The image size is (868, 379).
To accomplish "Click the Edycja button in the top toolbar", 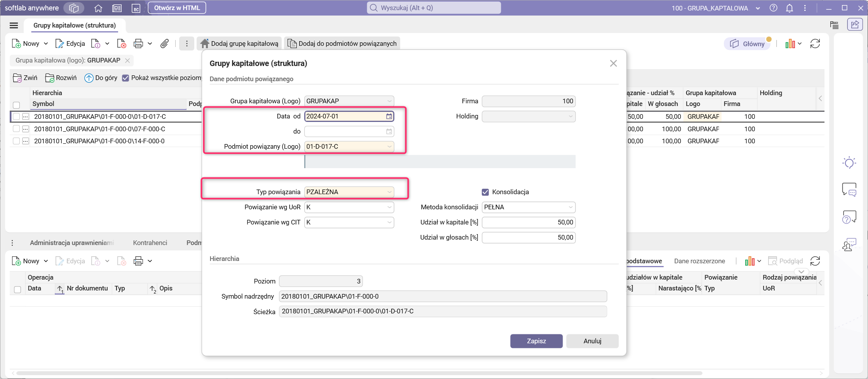I will [x=70, y=44].
